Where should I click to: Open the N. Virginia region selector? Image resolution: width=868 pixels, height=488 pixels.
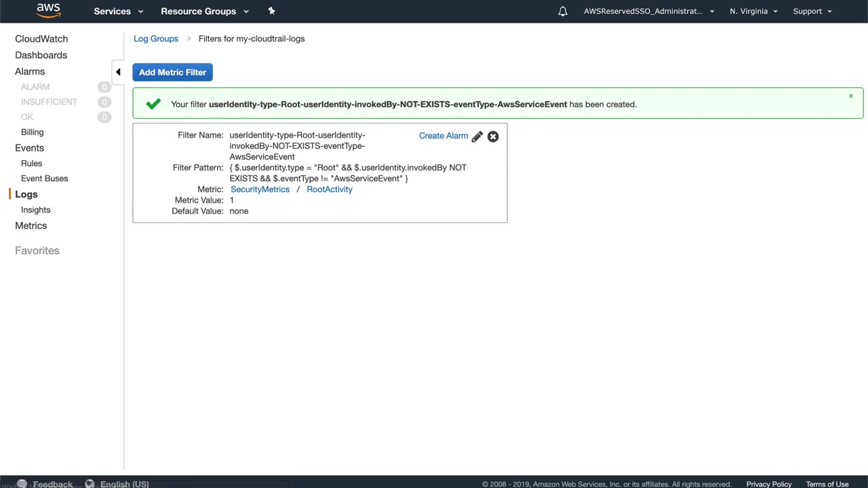pyautogui.click(x=753, y=11)
